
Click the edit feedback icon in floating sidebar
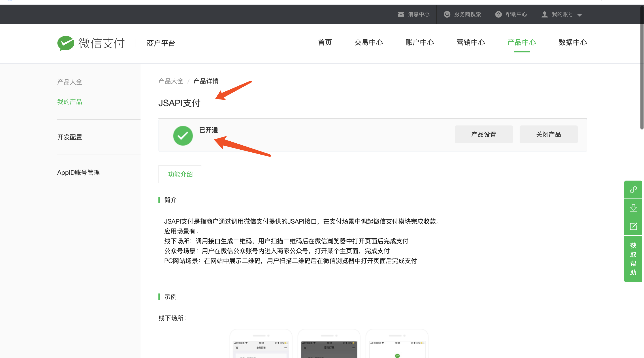tap(633, 226)
